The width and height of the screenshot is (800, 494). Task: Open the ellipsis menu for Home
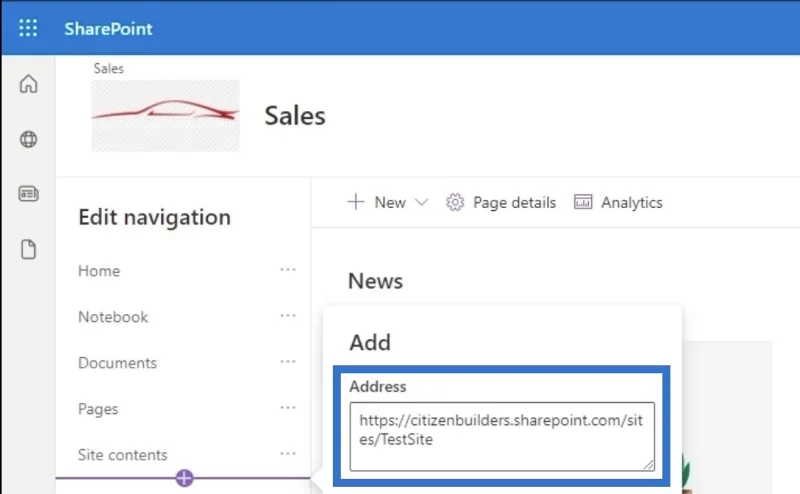[288, 269]
